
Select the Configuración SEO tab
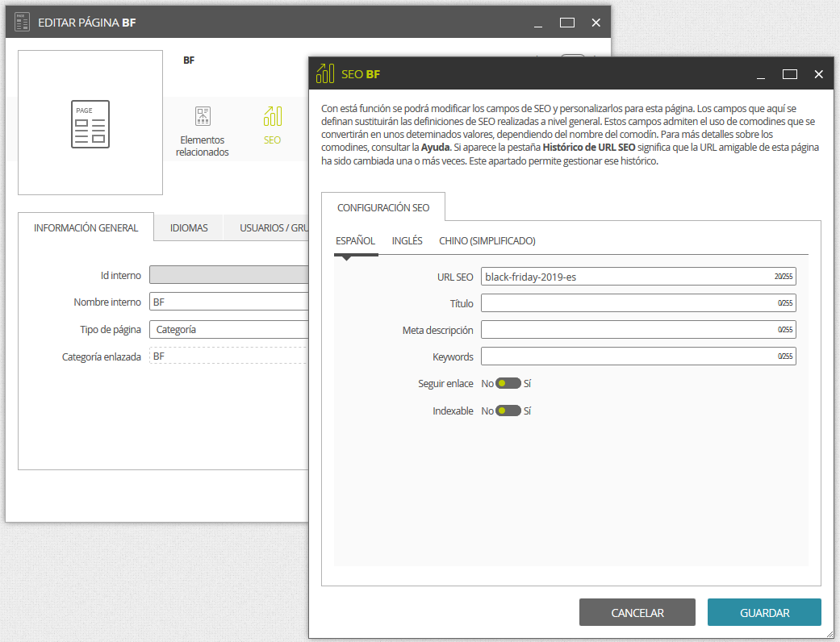tap(383, 207)
